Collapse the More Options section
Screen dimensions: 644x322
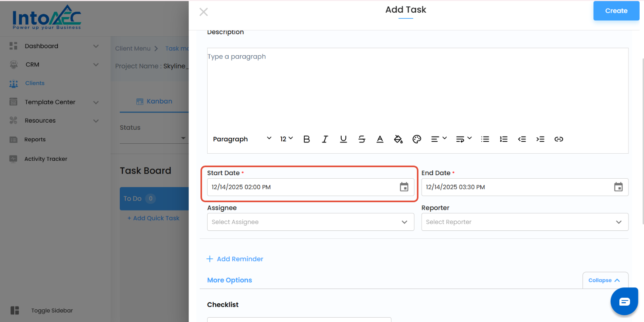pos(605,280)
